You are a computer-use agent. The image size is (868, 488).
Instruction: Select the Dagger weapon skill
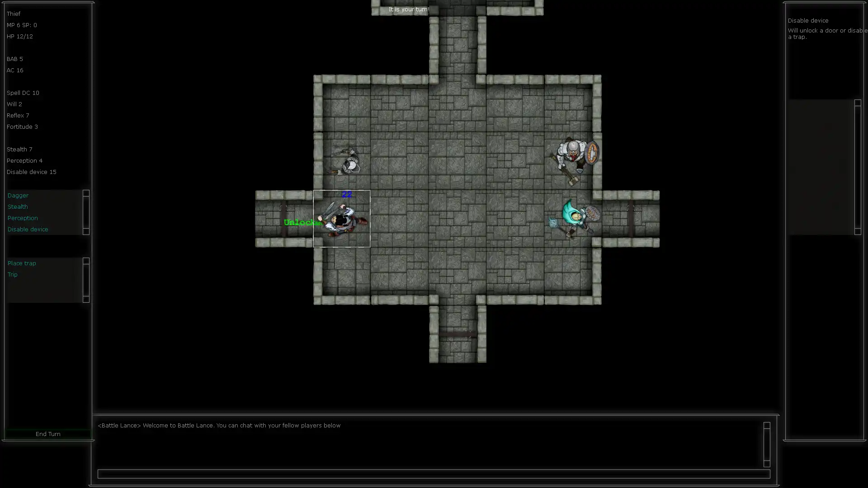[17, 195]
